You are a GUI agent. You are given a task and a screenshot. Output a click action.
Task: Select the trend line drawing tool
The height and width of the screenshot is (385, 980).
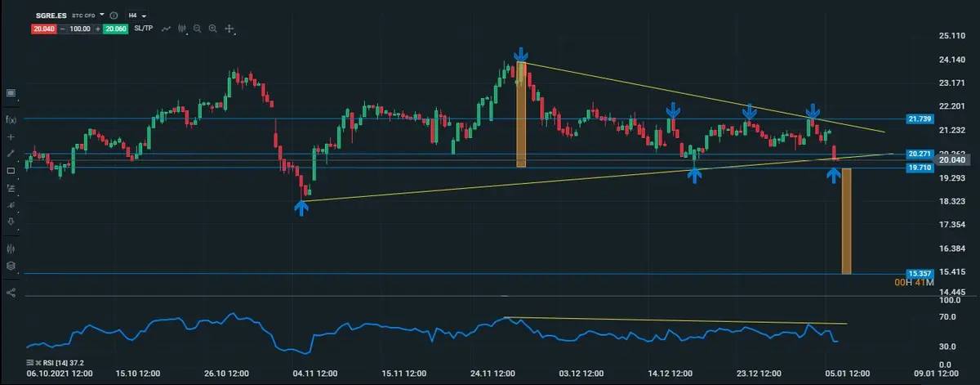click(11, 154)
